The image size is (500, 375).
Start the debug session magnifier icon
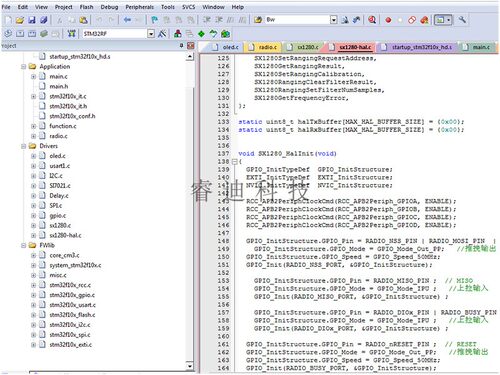click(x=372, y=20)
